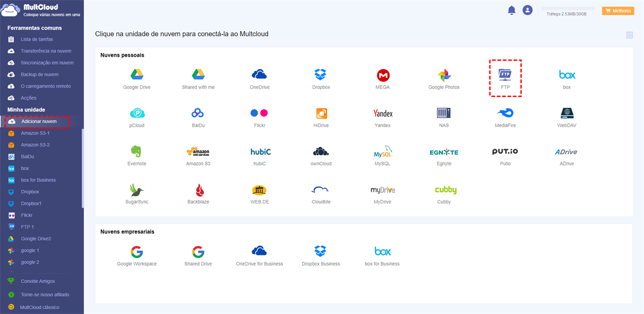Choose Dropbox from personal clouds
Image resolution: width=644 pixels, height=314 pixels.
321,78
